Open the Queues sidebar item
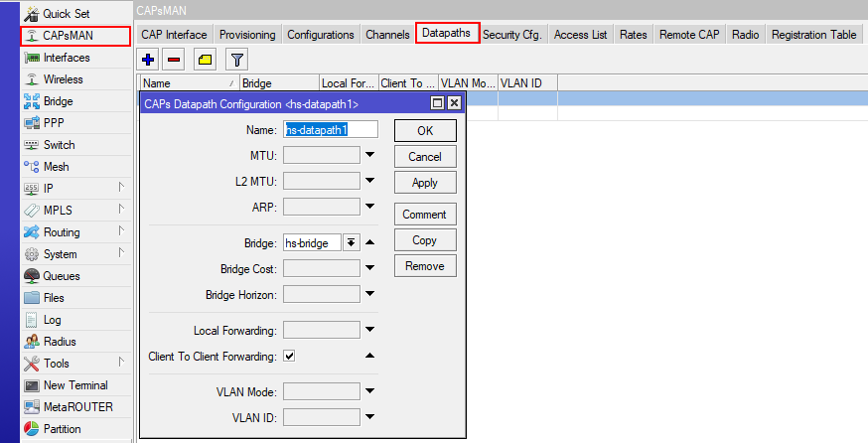 62,276
